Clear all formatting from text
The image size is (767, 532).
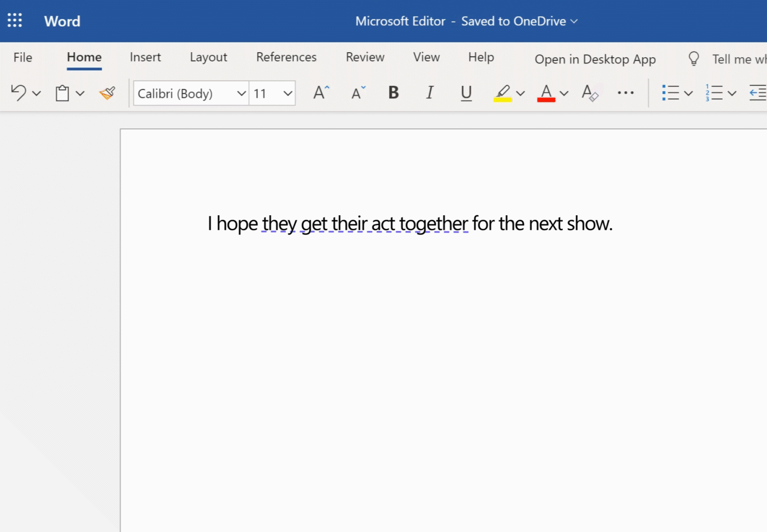click(590, 93)
